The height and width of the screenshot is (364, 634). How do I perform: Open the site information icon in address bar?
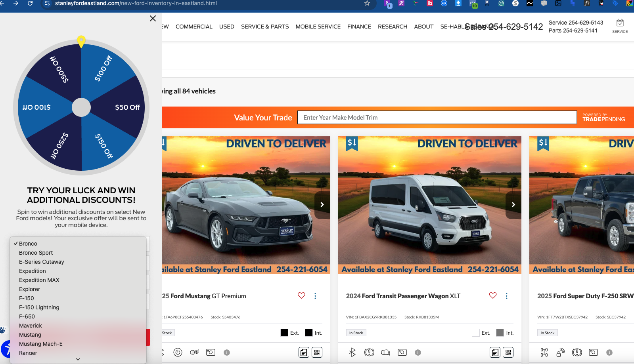point(47,3)
